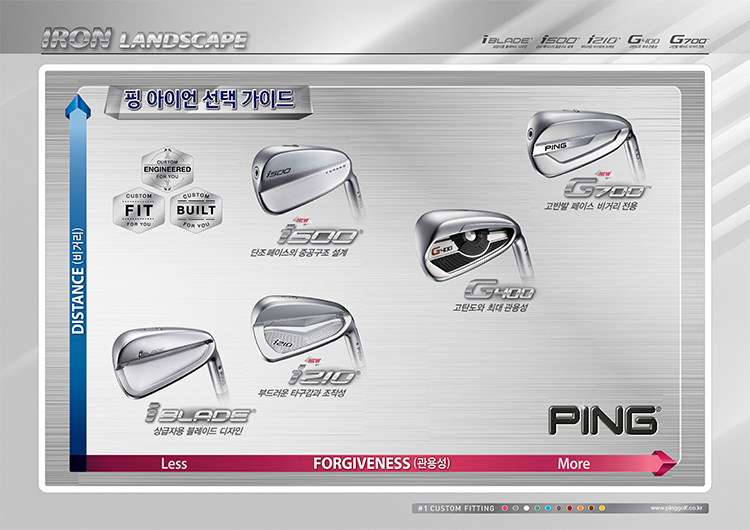Click the blue Distance arrow tip
This screenshot has height=530, width=750.
click(71, 105)
